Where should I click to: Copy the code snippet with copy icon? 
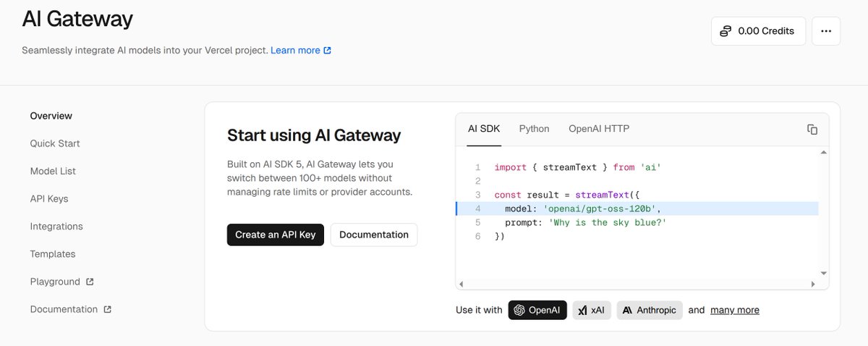pyautogui.click(x=812, y=130)
